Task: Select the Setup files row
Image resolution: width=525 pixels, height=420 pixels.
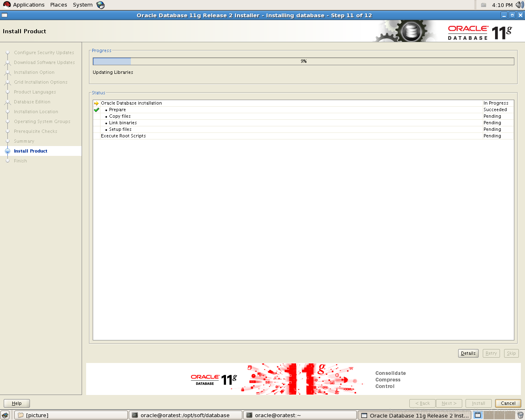Action: click(303, 129)
